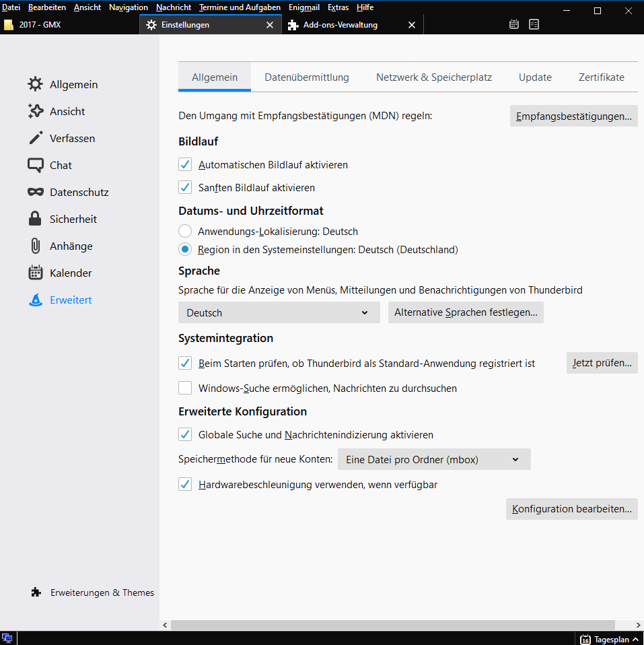Click Tagesplan label in status bar
Viewport: 644px width, 645px height.
point(612,639)
